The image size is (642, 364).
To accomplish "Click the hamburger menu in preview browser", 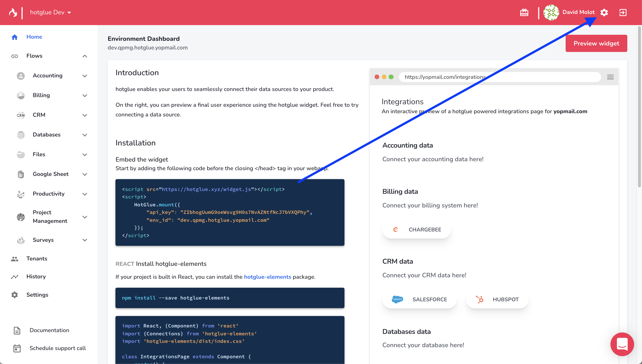I will click(x=610, y=77).
